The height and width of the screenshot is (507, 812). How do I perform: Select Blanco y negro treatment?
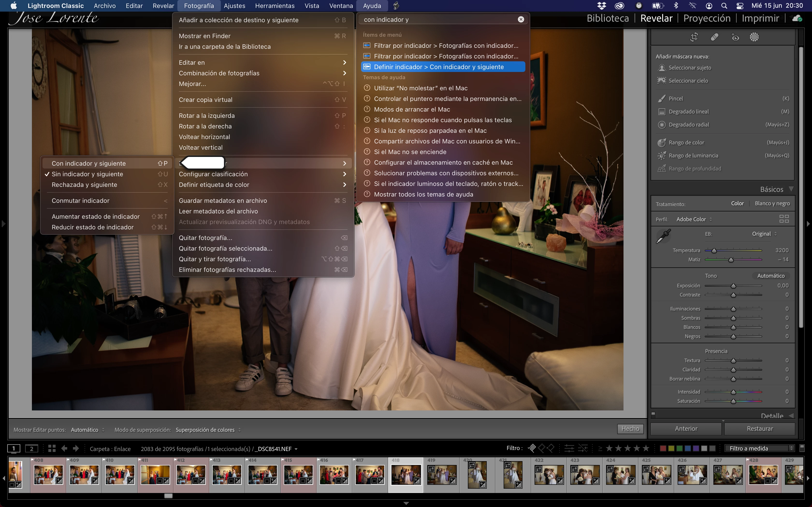click(x=772, y=204)
